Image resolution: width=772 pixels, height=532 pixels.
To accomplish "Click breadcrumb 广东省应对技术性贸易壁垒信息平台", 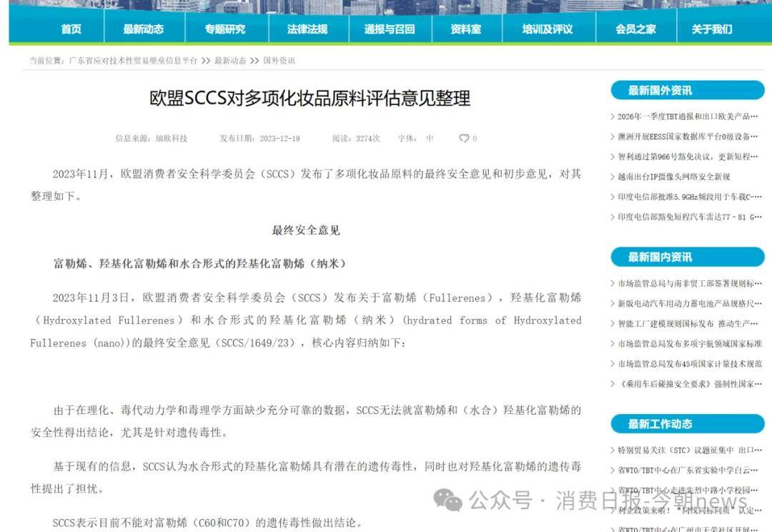I will [x=133, y=61].
